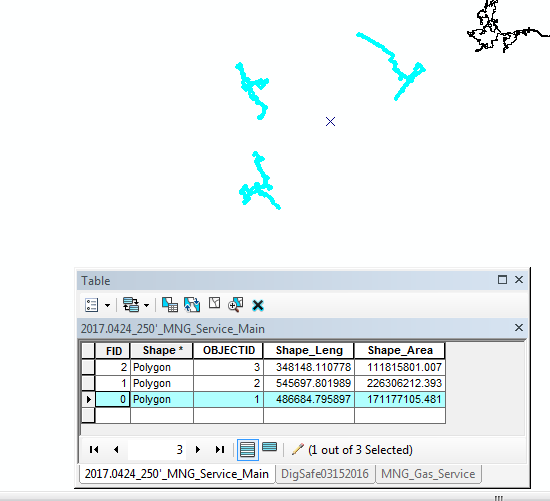Click the empty new-row selector box
The width and height of the screenshot is (550, 501).
coord(88,415)
